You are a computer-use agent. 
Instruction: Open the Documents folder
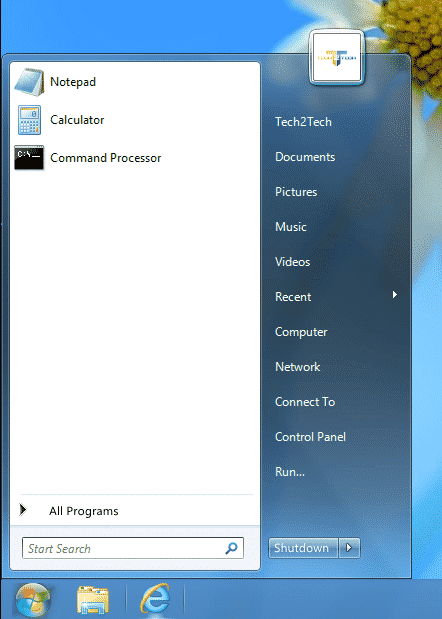tap(305, 157)
